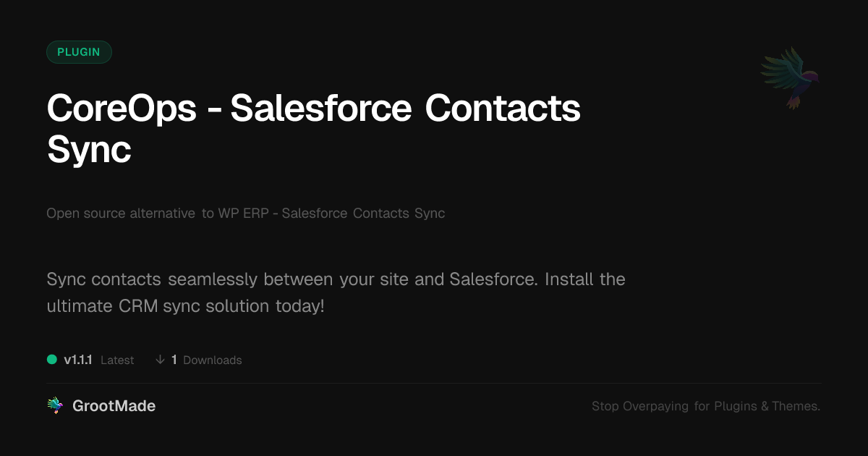Click Salesforce in the large heading

[321, 109]
